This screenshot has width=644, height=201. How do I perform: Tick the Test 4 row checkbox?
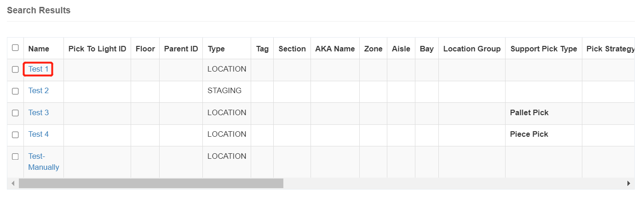point(15,134)
